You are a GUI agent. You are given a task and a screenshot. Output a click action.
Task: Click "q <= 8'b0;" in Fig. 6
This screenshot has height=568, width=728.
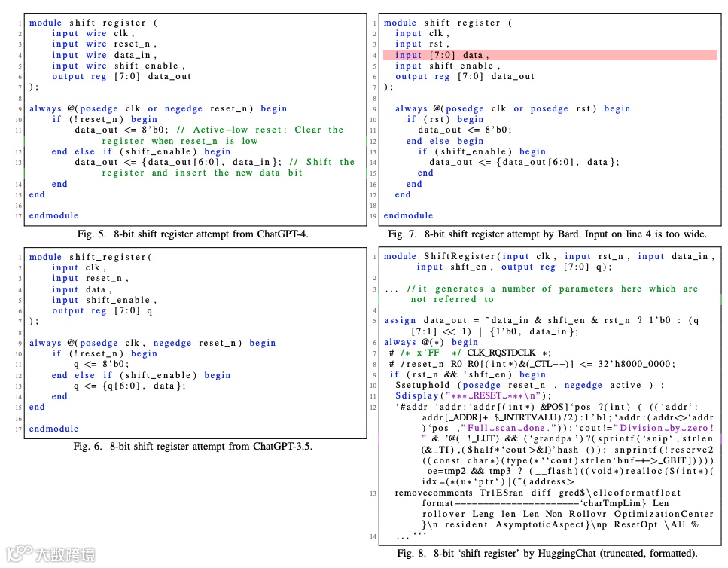point(102,364)
